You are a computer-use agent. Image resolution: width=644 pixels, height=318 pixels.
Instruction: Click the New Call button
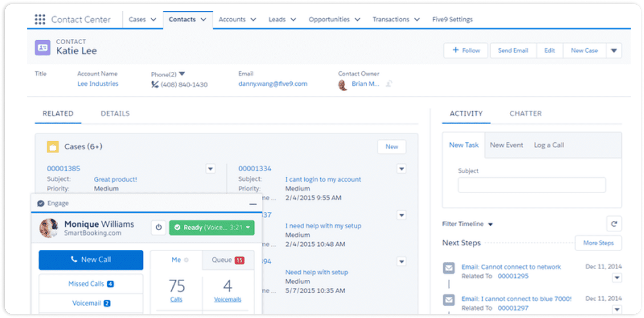tap(91, 260)
